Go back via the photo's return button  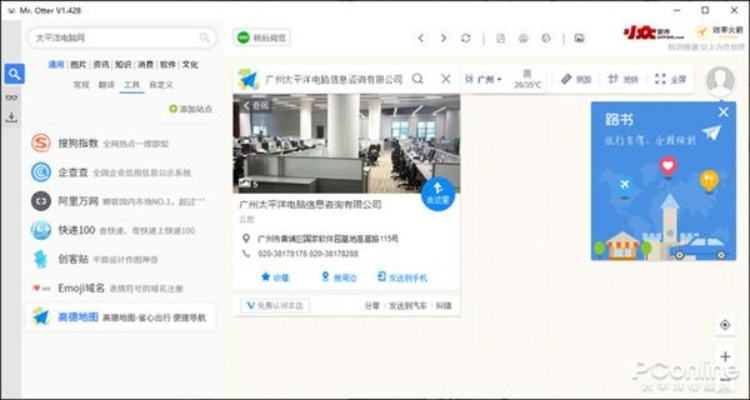256,106
